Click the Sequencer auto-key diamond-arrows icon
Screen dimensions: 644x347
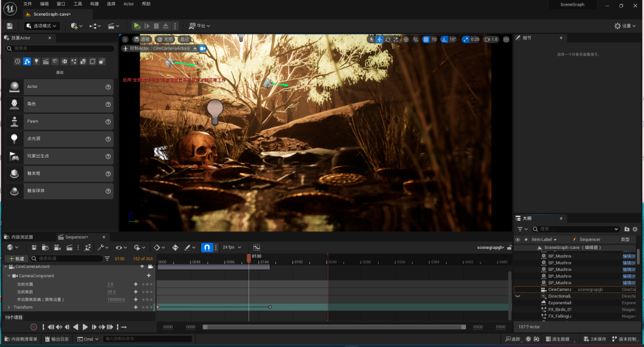(x=175, y=248)
